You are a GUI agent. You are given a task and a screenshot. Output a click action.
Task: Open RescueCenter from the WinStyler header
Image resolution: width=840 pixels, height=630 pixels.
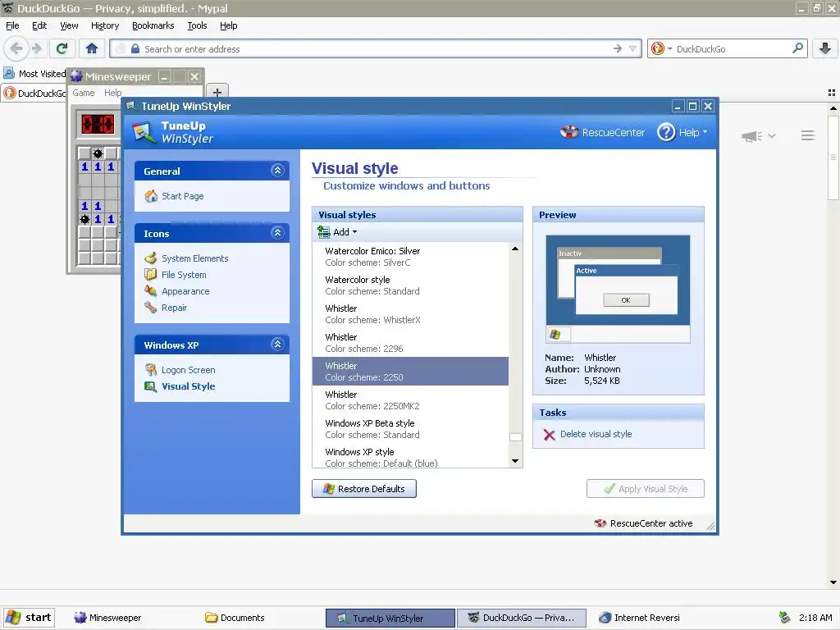pyautogui.click(x=602, y=132)
